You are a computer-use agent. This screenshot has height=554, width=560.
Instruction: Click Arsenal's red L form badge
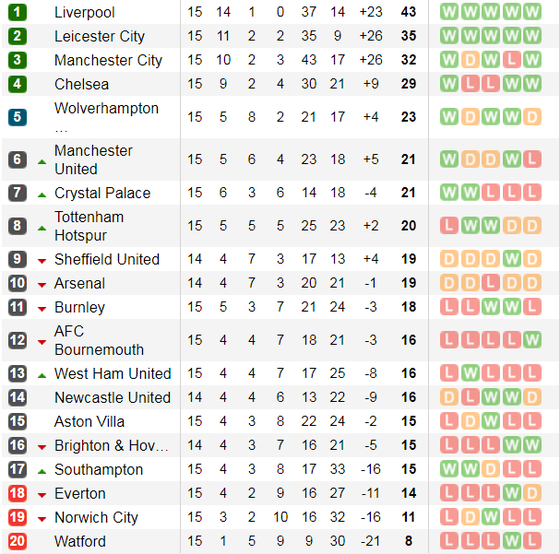[x=491, y=283]
